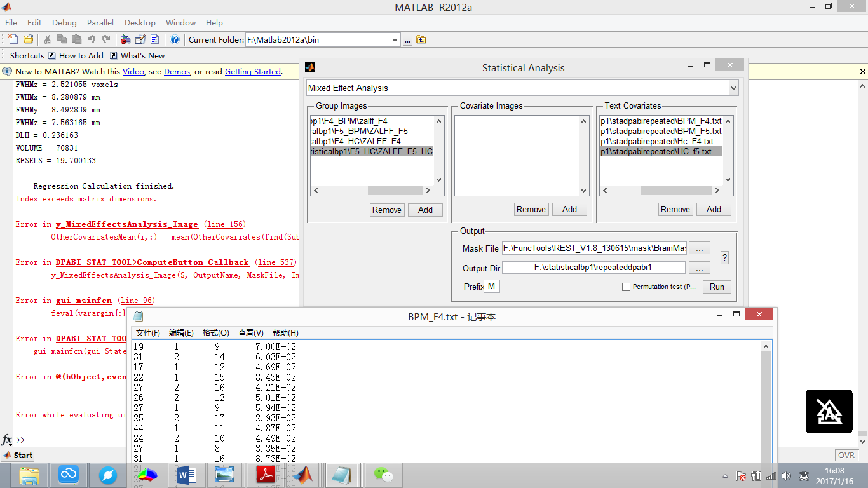Open Notepad's 格式(O) menu
868x488 pixels.
(216, 333)
